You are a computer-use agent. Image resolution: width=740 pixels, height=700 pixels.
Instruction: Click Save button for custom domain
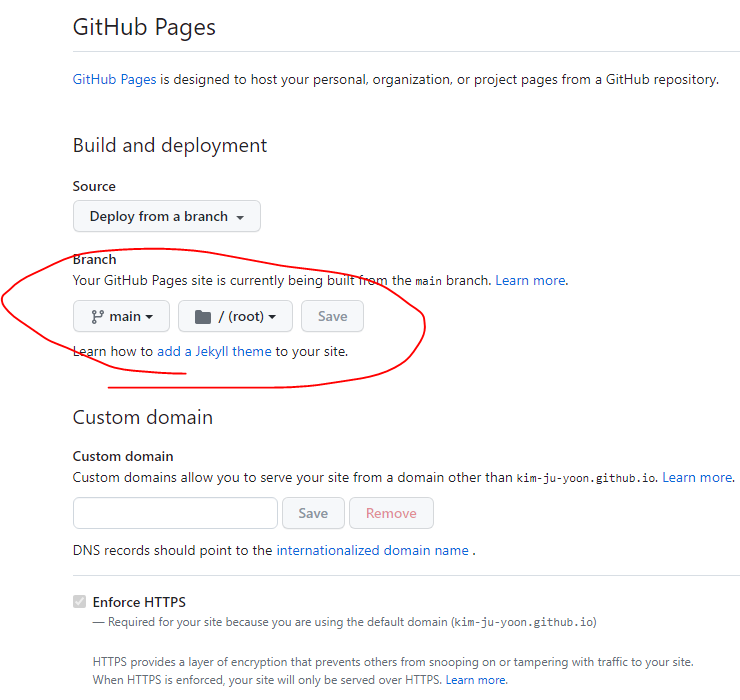click(x=313, y=513)
